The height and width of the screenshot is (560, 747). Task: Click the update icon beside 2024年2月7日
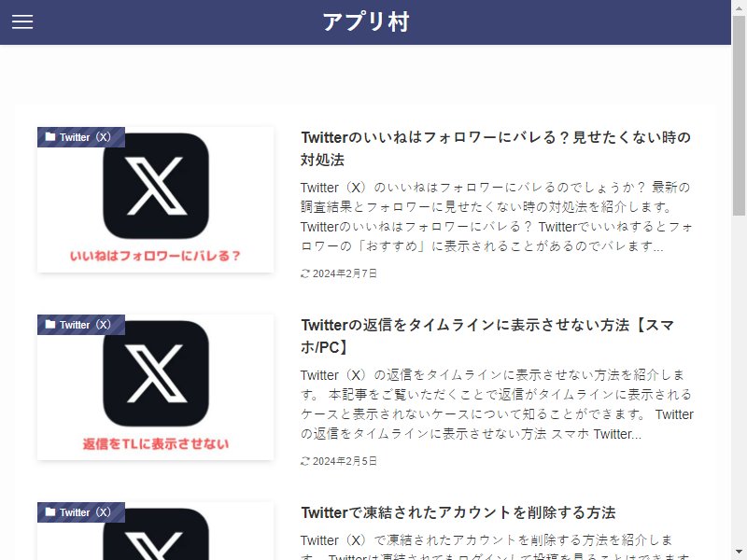[305, 273]
